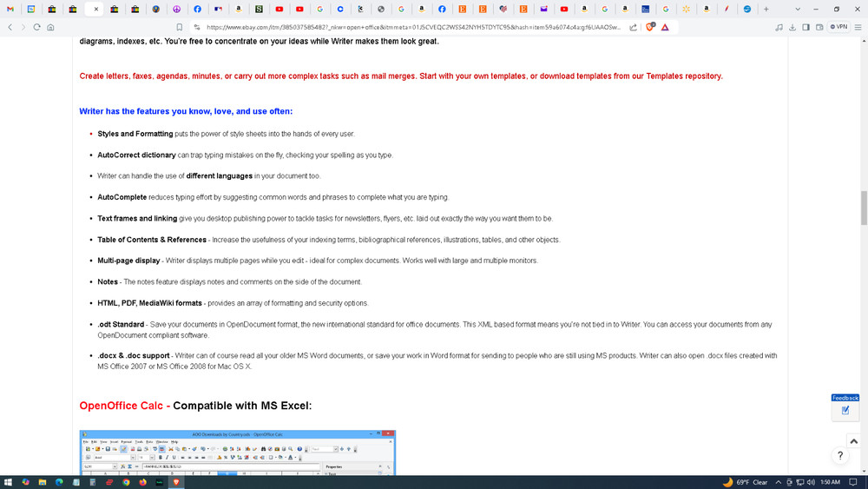Click the '.odt Standard' bullet text
Viewport: 868px width, 489px height.
click(121, 325)
